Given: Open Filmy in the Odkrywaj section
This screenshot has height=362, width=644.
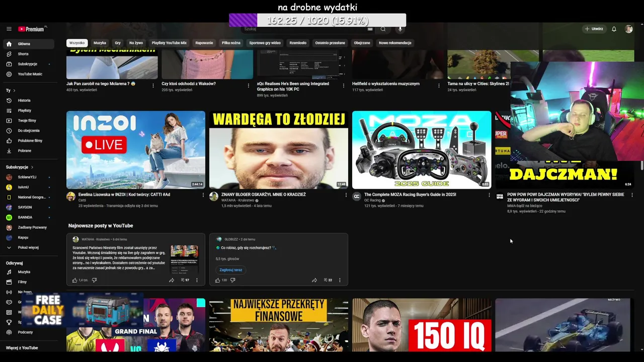Looking at the screenshot, I should point(28,282).
